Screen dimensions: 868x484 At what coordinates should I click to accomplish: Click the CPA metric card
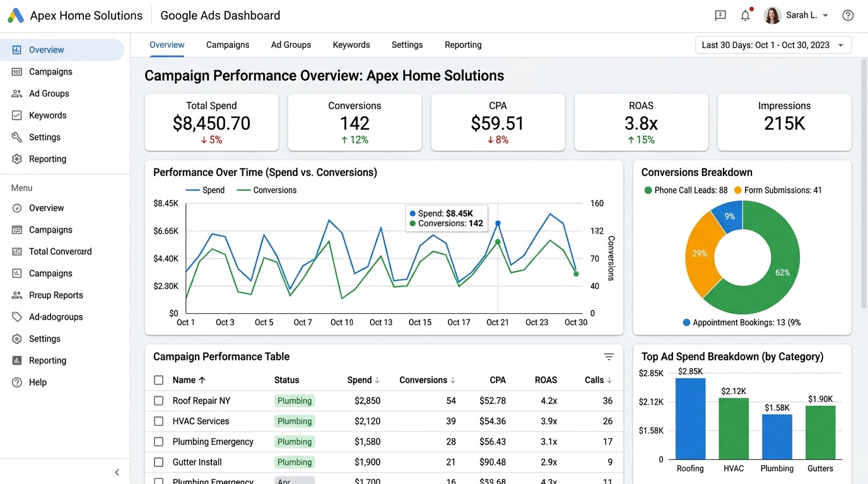[x=498, y=122]
